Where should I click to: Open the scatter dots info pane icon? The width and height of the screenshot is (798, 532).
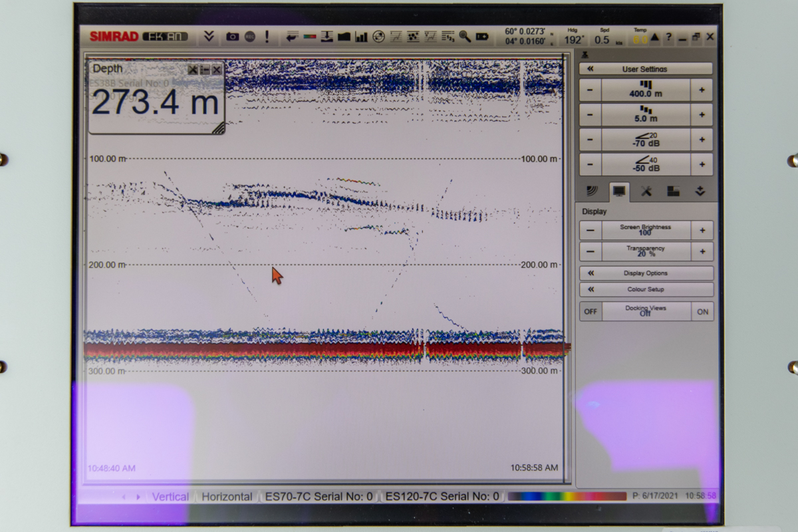[413, 37]
